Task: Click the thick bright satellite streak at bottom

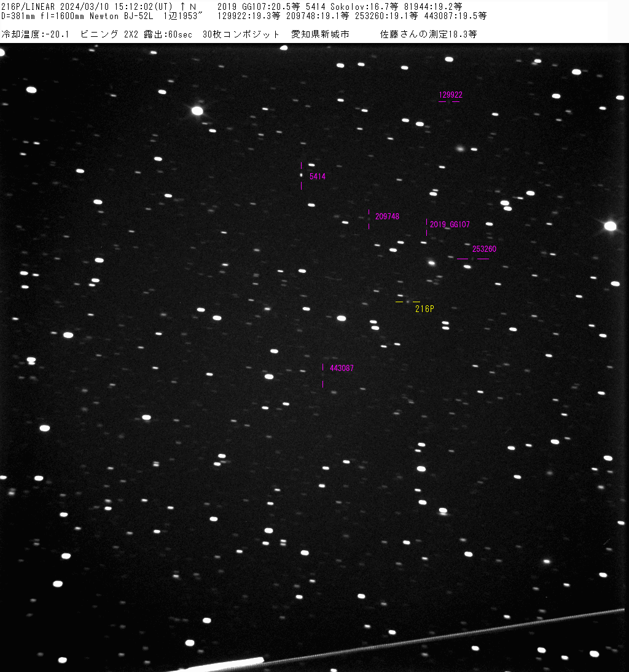Action: point(227,663)
